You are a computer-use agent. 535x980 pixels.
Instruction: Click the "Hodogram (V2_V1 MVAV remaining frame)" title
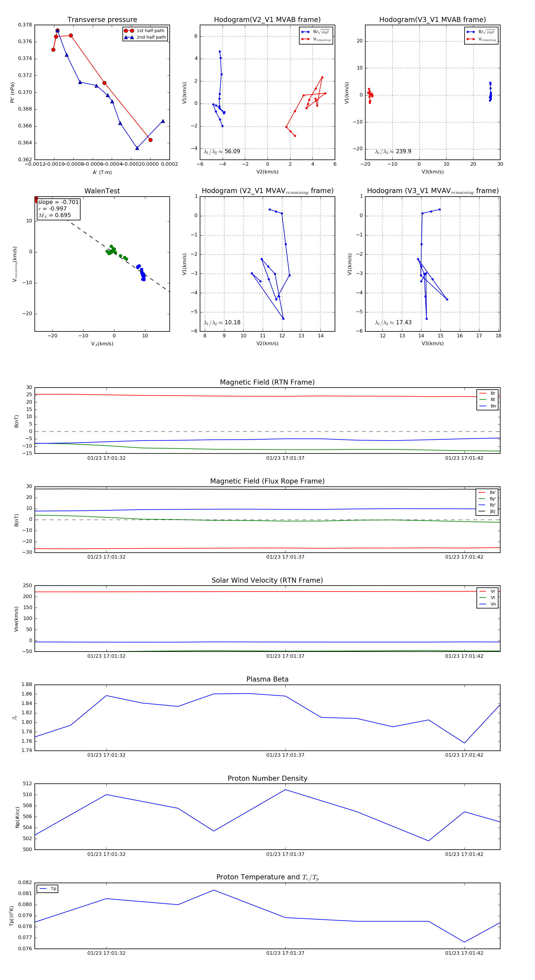click(267, 191)
